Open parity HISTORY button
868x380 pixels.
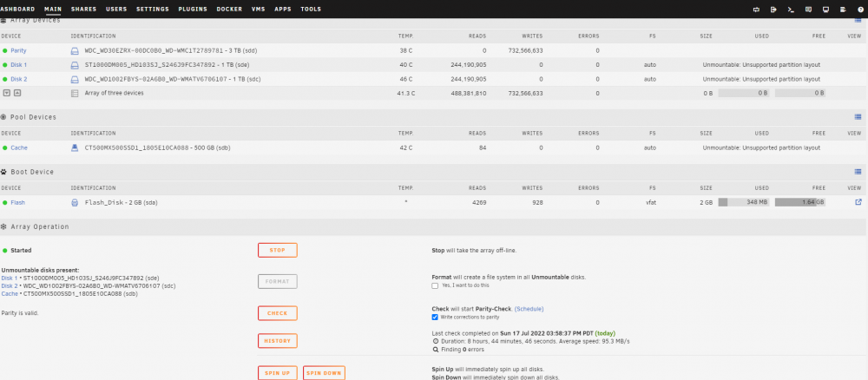click(x=278, y=341)
